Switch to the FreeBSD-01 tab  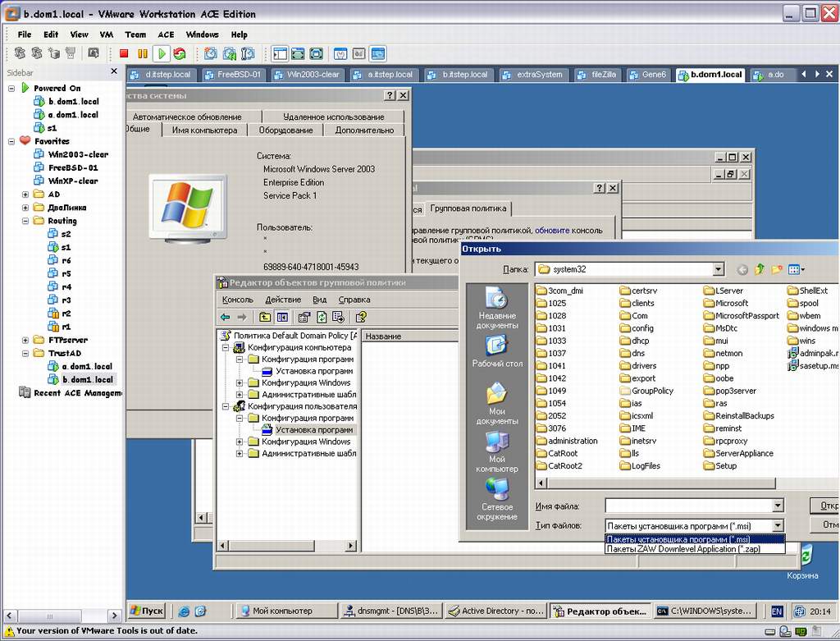pyautogui.click(x=237, y=75)
